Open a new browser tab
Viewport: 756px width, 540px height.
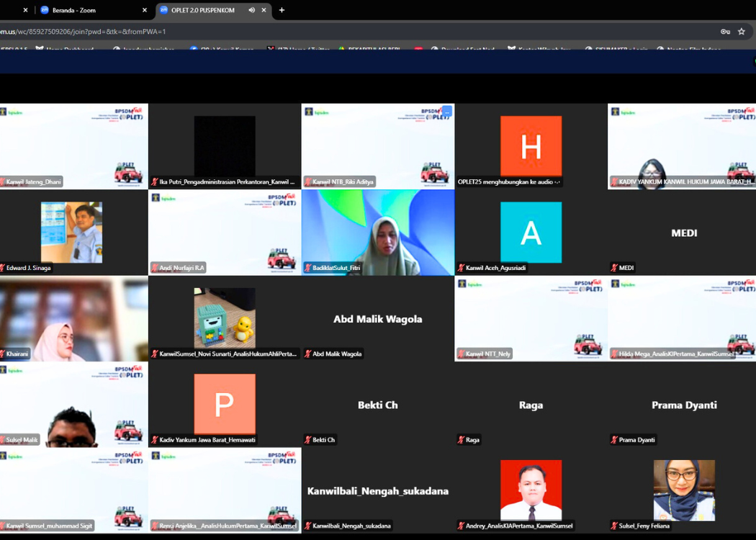click(x=282, y=10)
